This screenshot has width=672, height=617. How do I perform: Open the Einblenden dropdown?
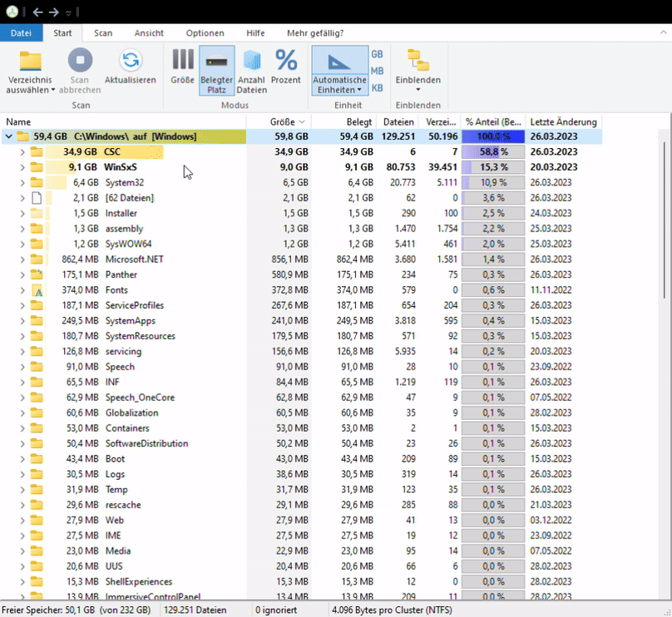[418, 71]
